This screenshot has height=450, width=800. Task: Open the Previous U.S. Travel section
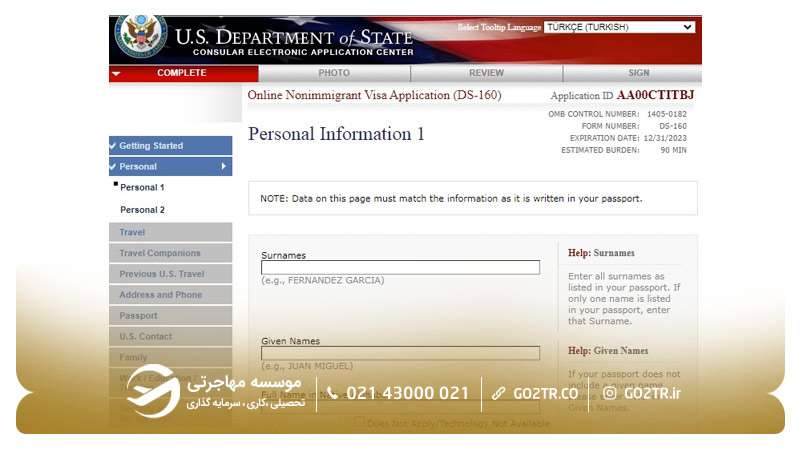click(170, 274)
